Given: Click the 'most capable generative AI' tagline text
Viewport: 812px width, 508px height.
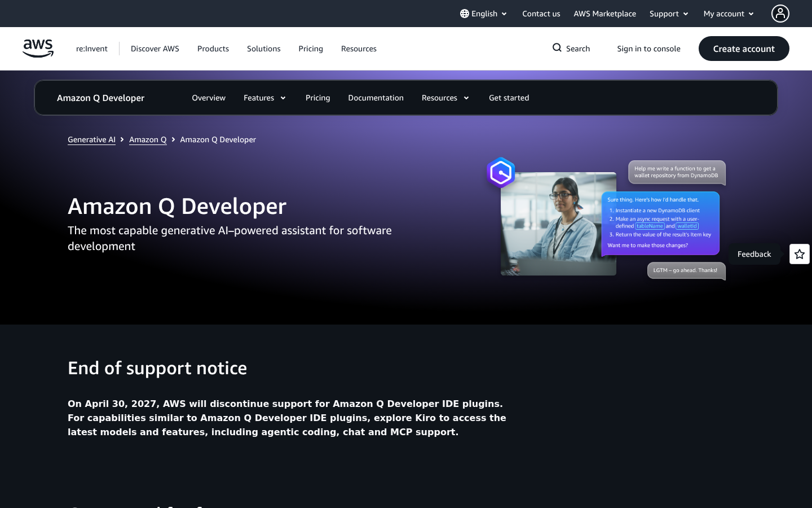Looking at the screenshot, I should tap(230, 238).
